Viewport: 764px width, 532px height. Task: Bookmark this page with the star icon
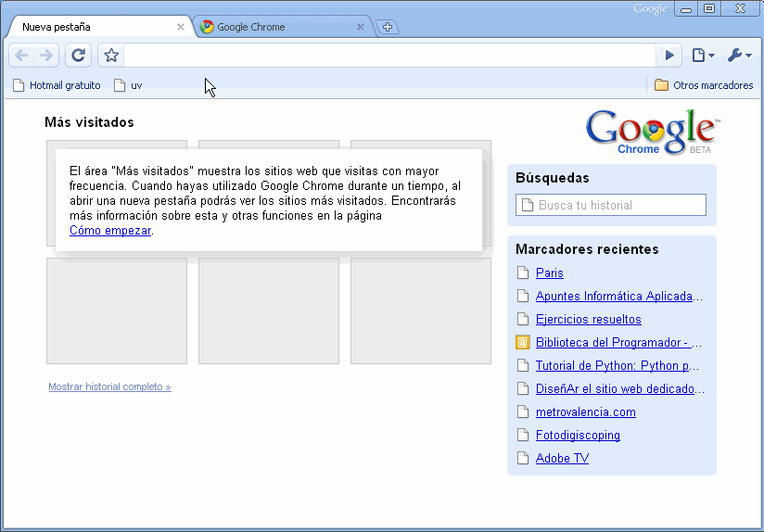[111, 55]
